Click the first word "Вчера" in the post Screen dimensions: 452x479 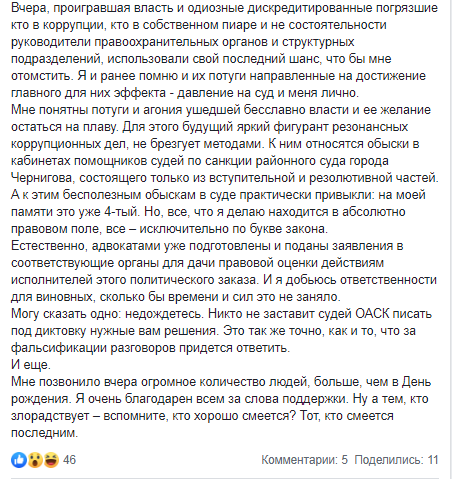(30, 8)
